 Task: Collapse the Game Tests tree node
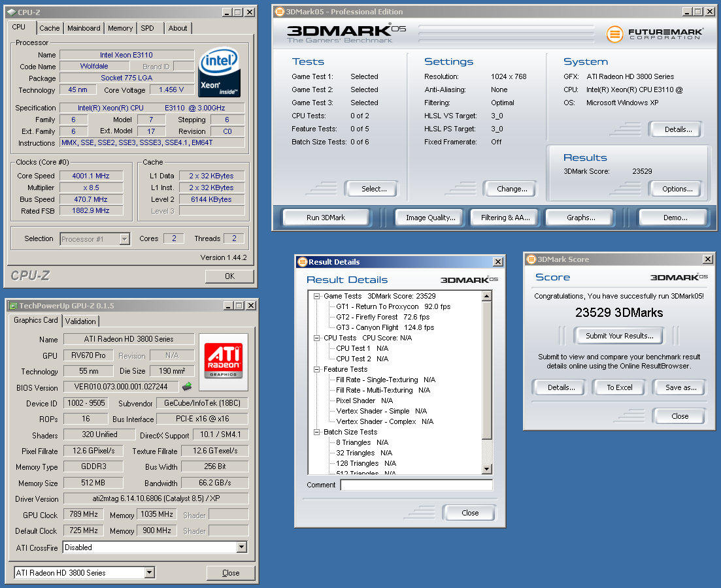[x=316, y=296]
